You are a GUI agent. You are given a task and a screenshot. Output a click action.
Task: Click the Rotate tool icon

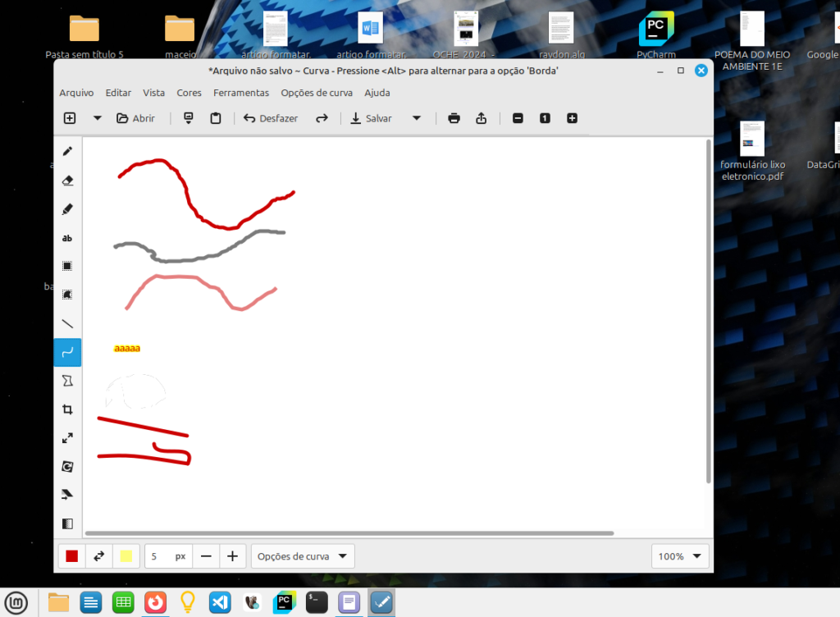[68, 466]
